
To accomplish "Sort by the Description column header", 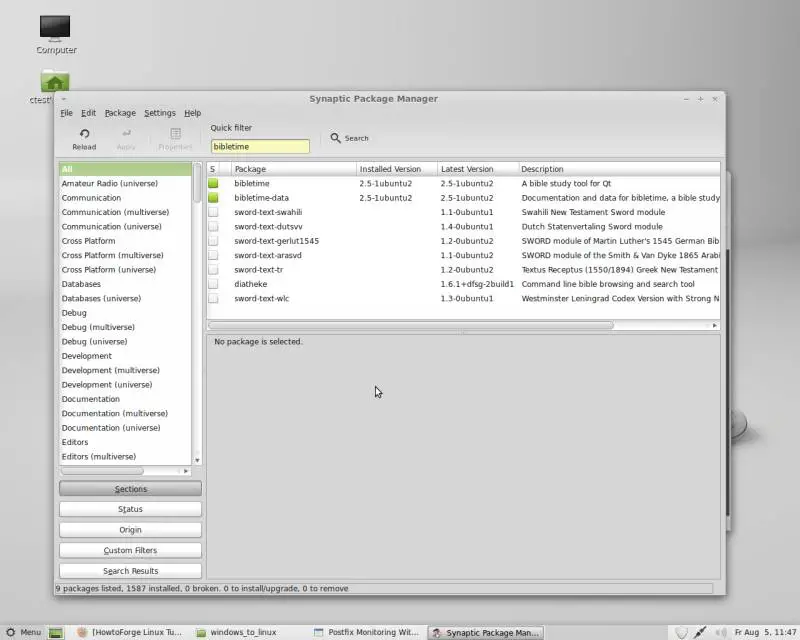I will [x=619, y=169].
